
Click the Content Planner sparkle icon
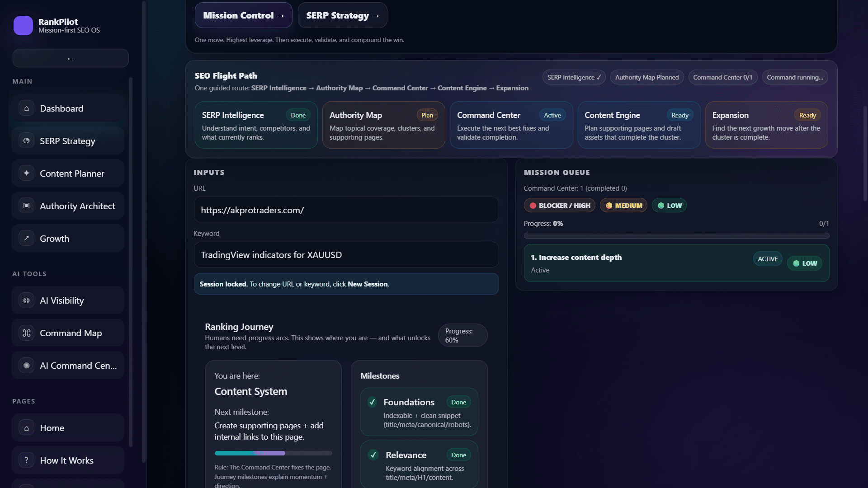pyautogui.click(x=27, y=173)
